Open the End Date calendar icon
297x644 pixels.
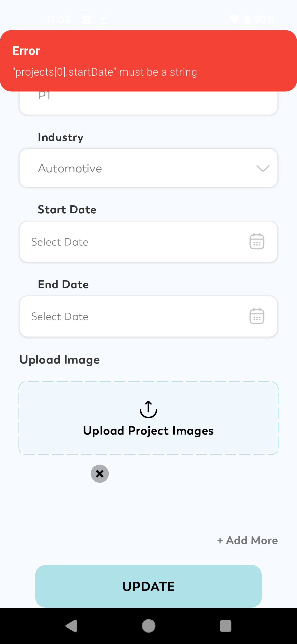tap(257, 316)
